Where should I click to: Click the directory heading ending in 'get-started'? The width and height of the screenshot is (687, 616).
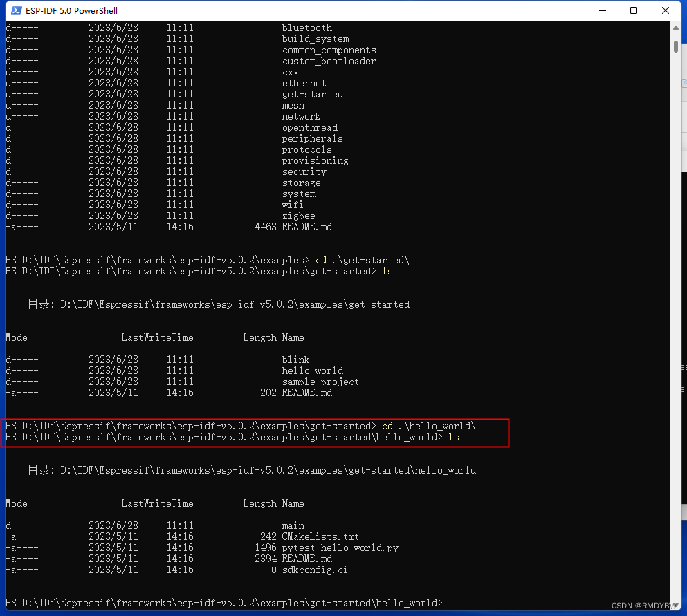tap(219, 304)
